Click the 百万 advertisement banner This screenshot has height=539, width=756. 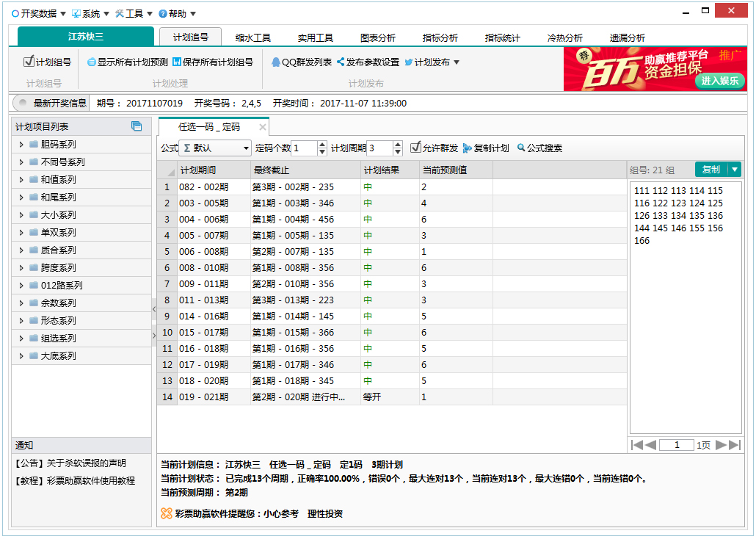tap(655, 69)
